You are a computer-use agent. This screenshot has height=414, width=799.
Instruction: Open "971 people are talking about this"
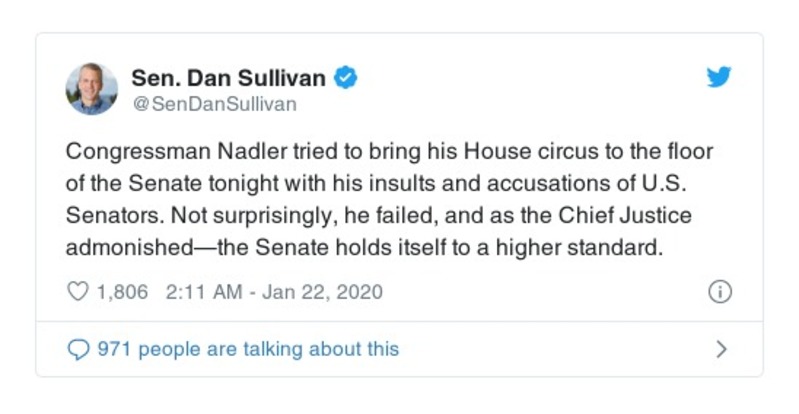coord(247,349)
